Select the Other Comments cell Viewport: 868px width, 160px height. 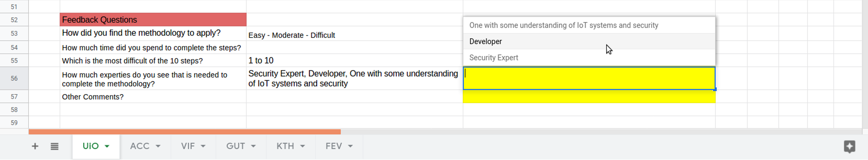(x=153, y=97)
